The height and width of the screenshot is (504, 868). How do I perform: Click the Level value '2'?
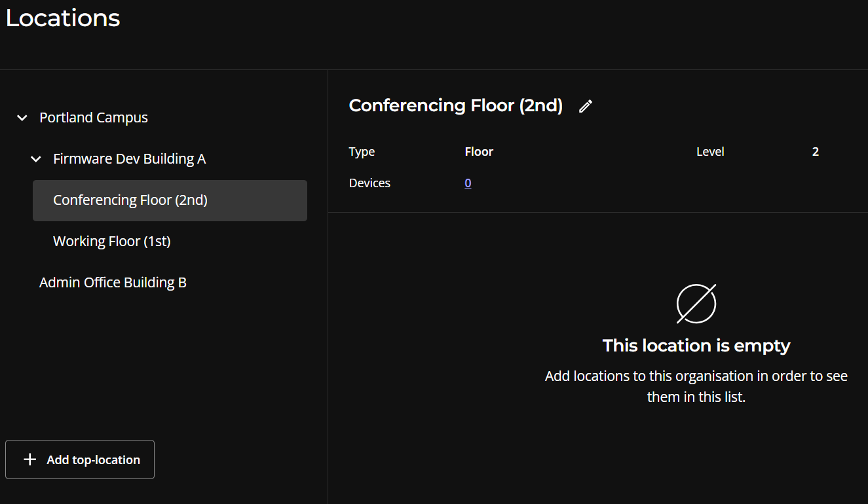click(816, 152)
